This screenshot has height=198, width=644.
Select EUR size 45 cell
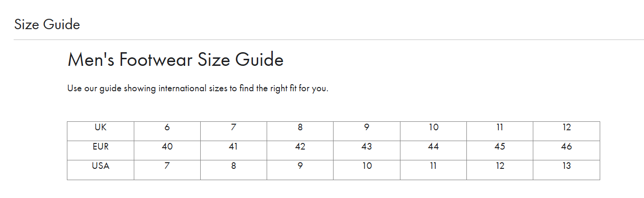(x=500, y=150)
